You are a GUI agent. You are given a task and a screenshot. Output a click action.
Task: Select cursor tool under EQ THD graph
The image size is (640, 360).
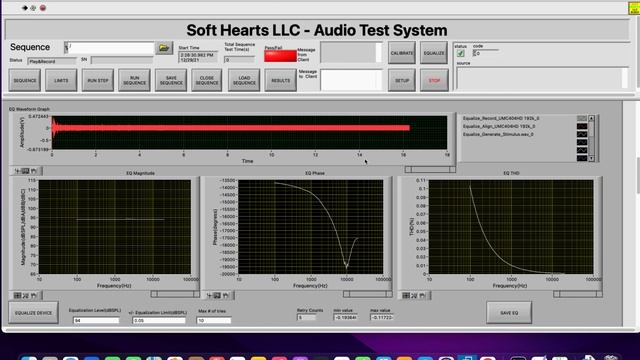point(406,295)
